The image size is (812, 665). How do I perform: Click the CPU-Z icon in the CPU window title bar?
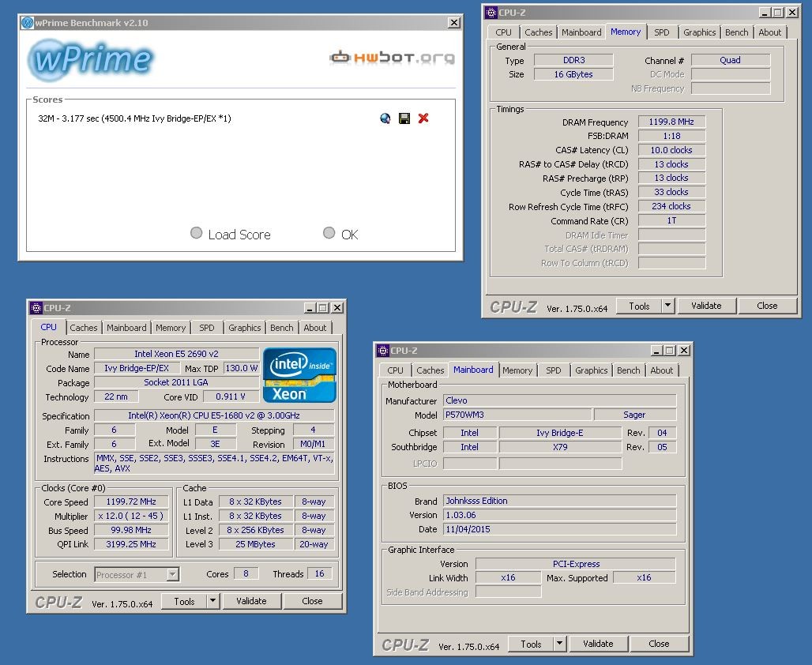36,308
